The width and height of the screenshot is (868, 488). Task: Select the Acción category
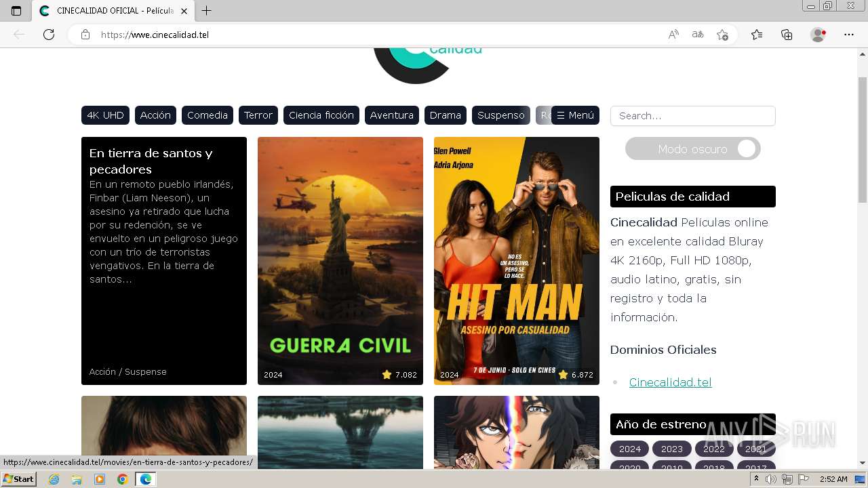(x=155, y=115)
